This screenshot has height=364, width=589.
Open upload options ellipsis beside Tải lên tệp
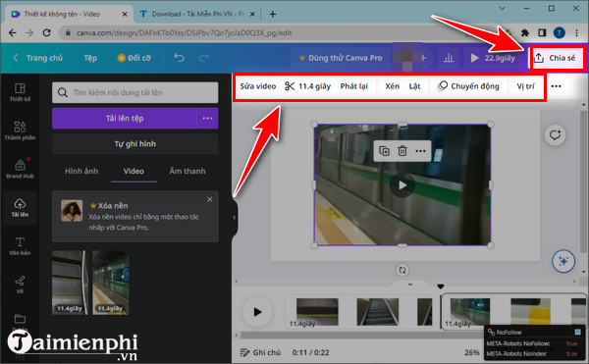(x=207, y=118)
